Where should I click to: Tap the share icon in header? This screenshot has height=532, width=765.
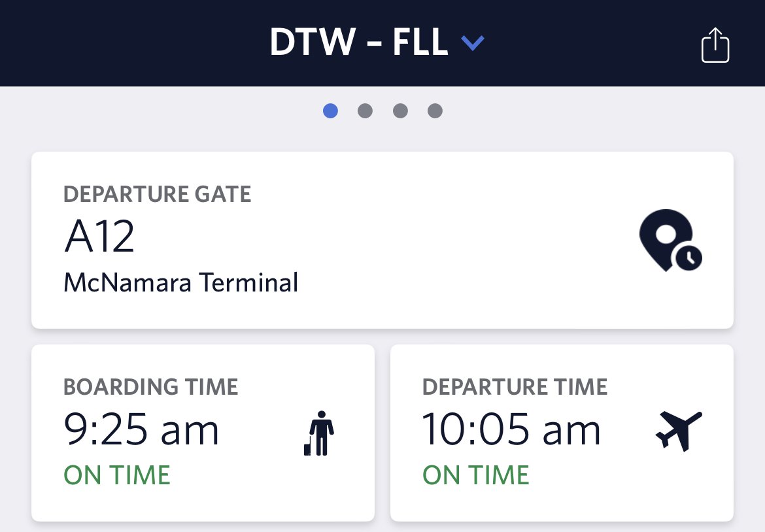point(715,45)
